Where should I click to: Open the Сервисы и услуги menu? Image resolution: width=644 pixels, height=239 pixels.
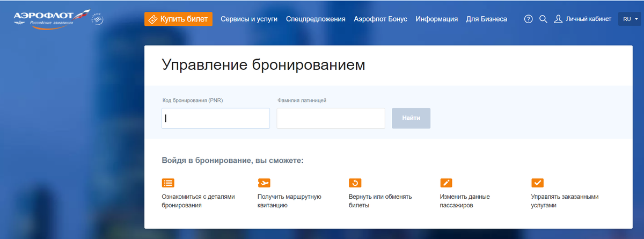[x=249, y=19]
